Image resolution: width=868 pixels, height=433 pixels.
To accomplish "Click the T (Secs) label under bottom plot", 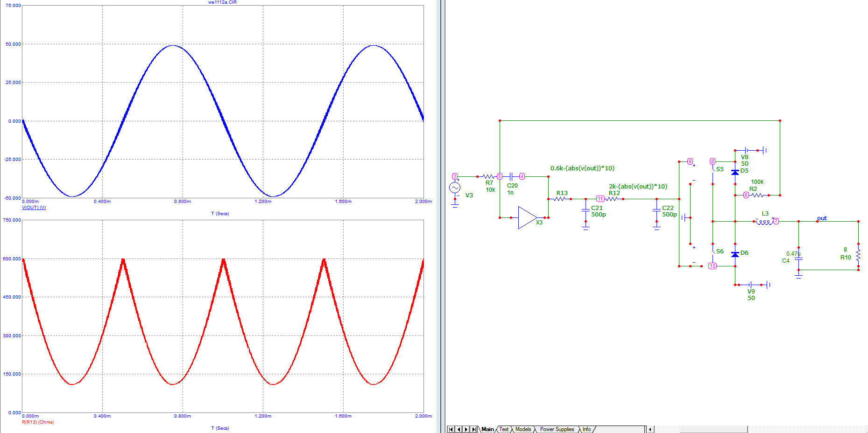I will pyautogui.click(x=220, y=428).
